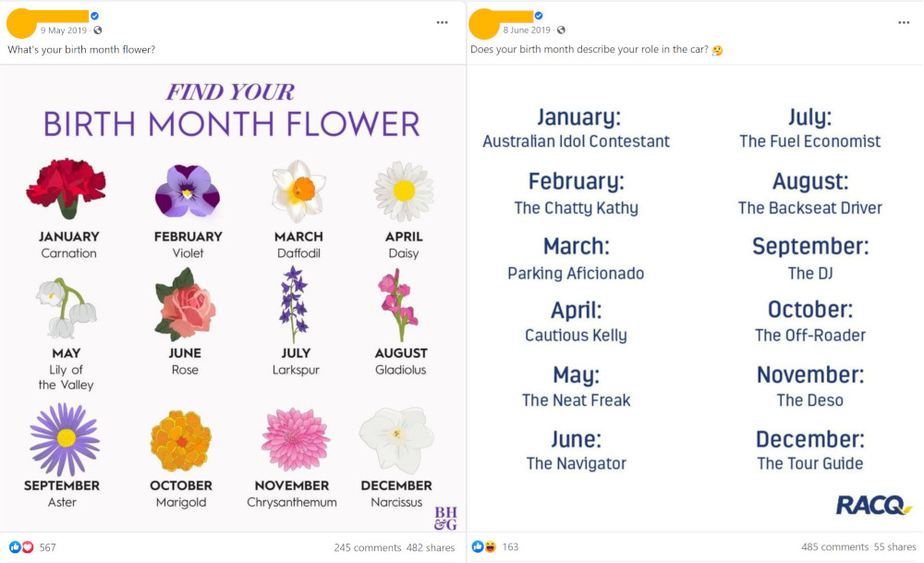
Task: View the 485 comments on the car role post
Action: [x=835, y=547]
